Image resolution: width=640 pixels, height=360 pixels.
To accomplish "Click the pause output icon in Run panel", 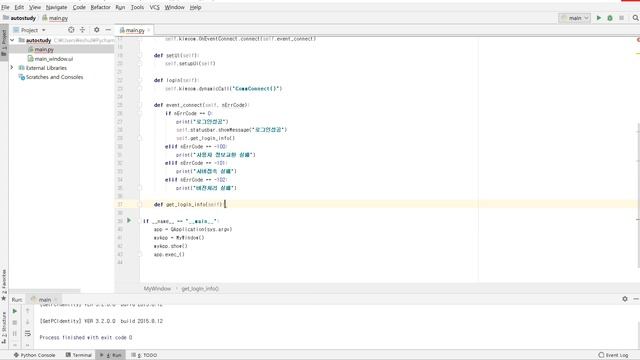I will pos(15,333).
